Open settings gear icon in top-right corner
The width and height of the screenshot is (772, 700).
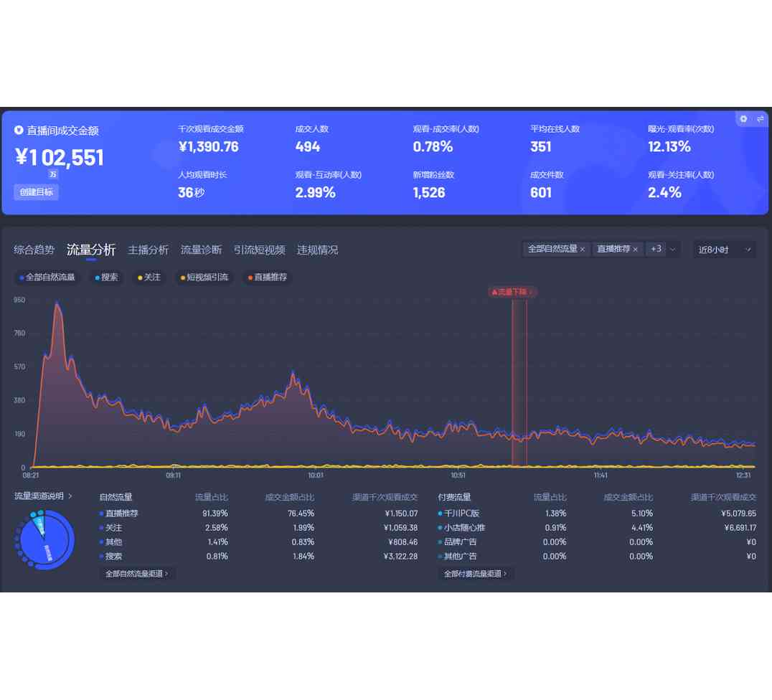[743, 119]
